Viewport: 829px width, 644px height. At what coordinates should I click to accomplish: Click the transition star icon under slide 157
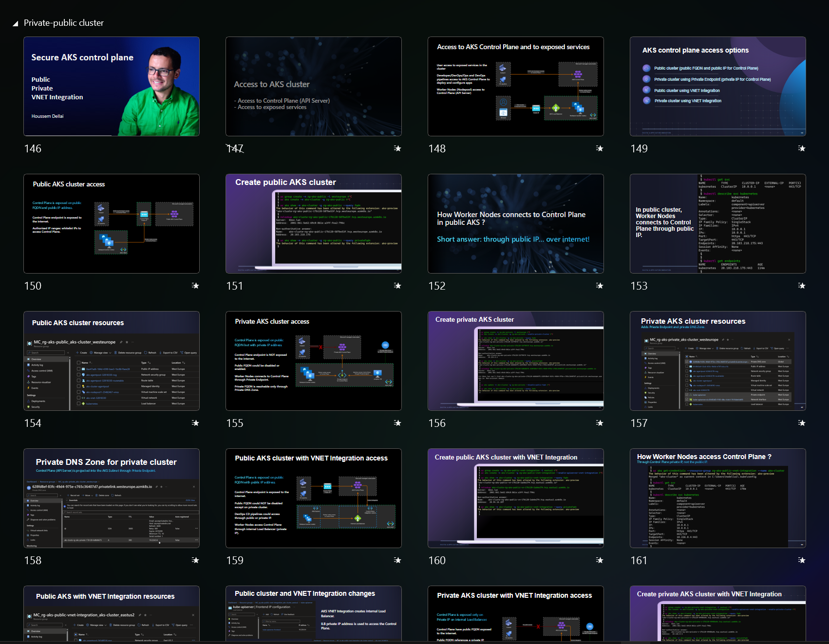pyautogui.click(x=802, y=423)
